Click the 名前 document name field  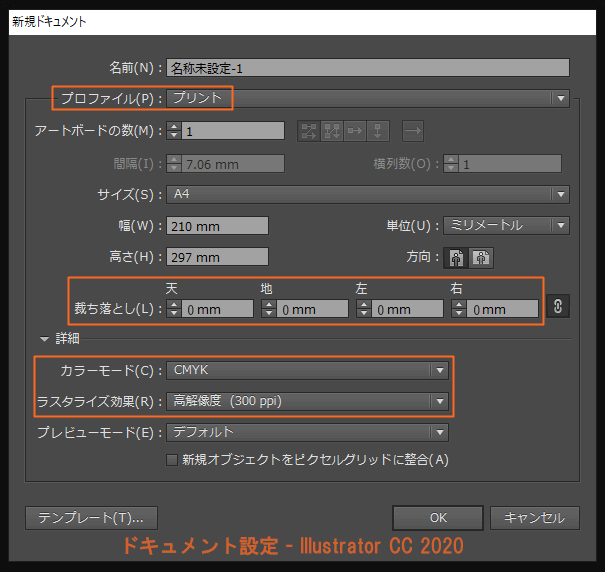368,68
